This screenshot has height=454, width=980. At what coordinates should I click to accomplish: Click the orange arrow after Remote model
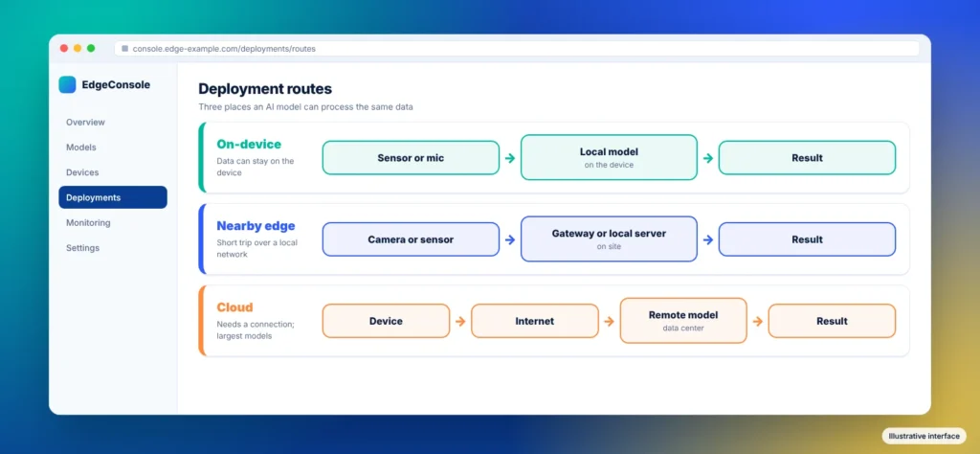tap(758, 322)
